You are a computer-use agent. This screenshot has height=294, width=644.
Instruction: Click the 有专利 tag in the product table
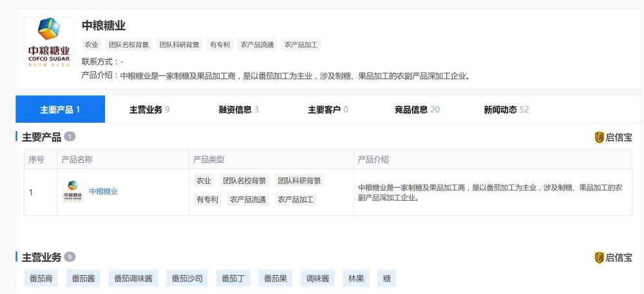(207, 199)
